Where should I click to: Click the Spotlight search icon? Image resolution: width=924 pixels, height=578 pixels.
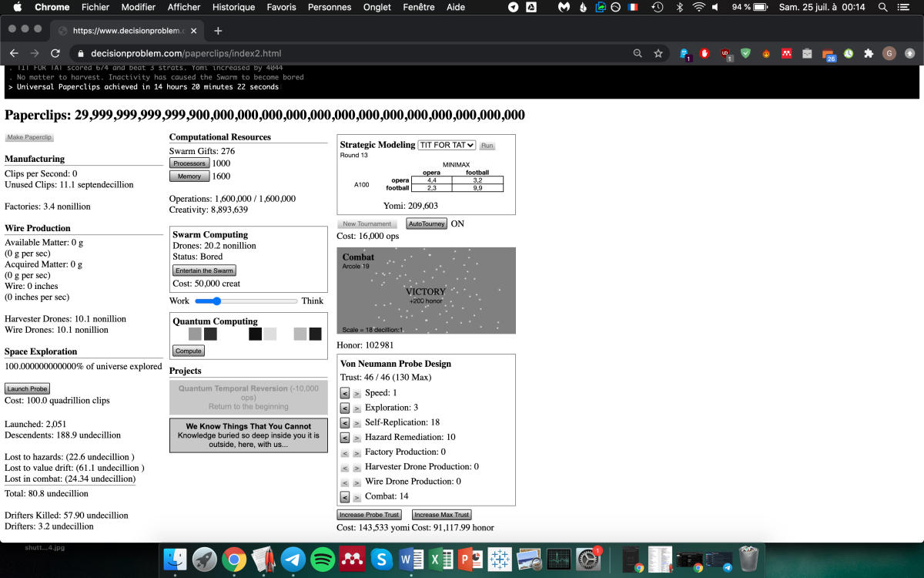[882, 7]
